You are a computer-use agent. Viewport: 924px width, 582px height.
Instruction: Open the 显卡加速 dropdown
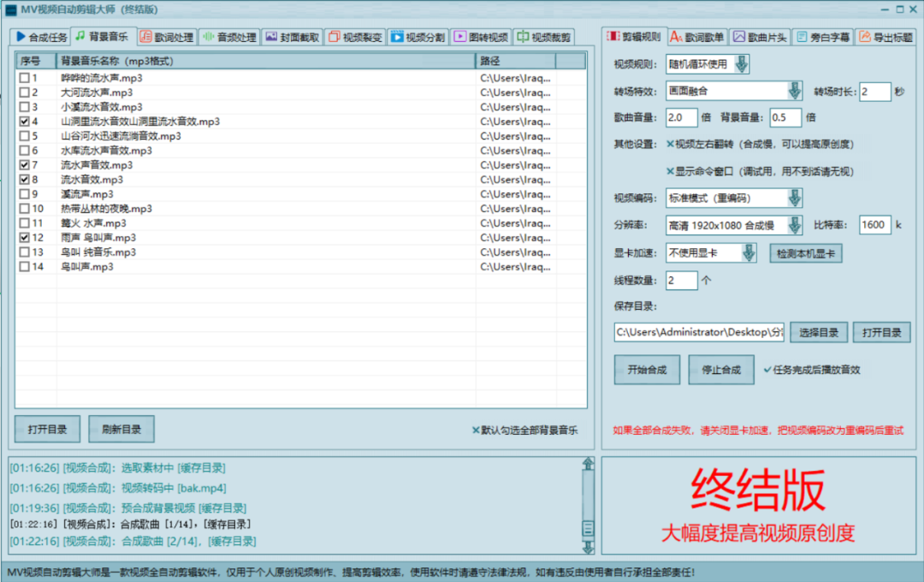(x=749, y=253)
